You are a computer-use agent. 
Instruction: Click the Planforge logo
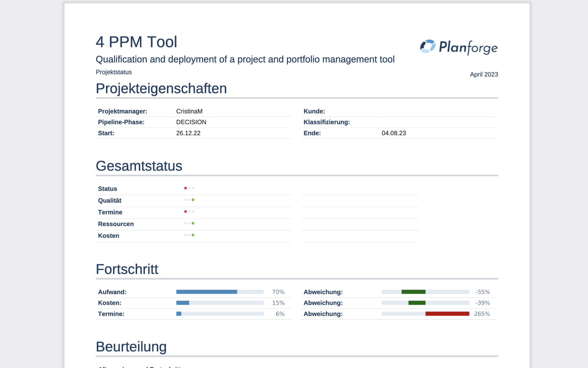pos(459,47)
